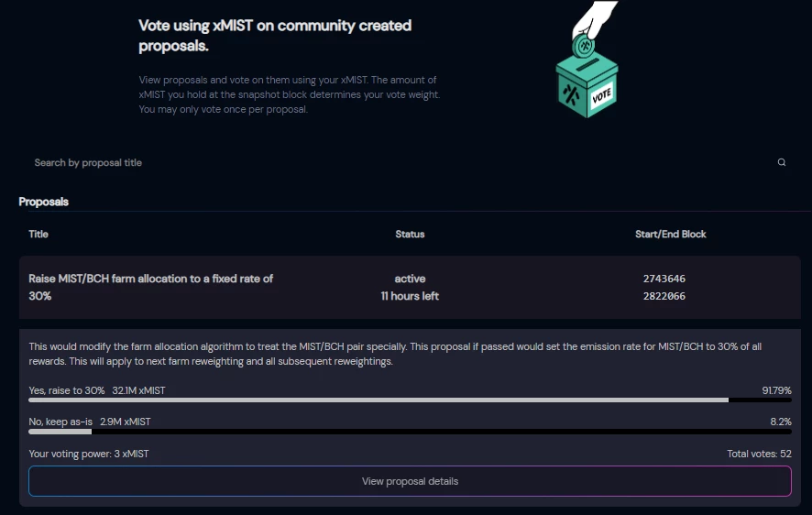Click the Total votes: 52 text
Image resolution: width=812 pixels, height=515 pixels.
759,454
